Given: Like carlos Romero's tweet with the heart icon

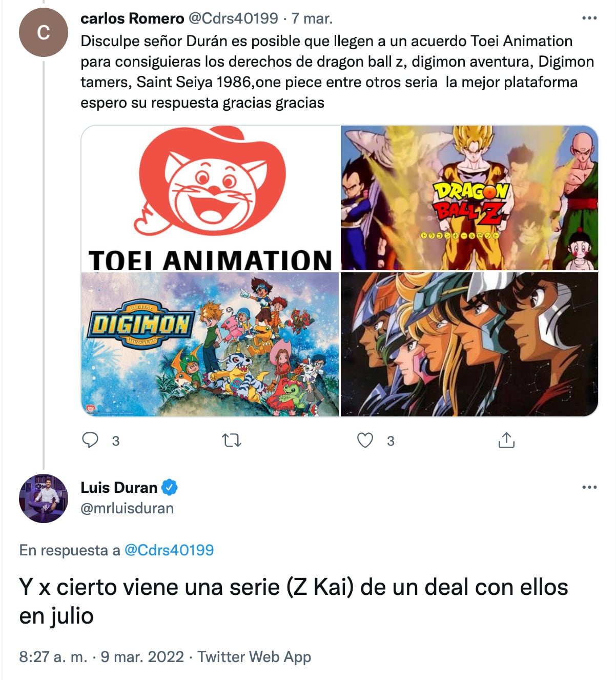Looking at the screenshot, I should pyautogui.click(x=365, y=441).
